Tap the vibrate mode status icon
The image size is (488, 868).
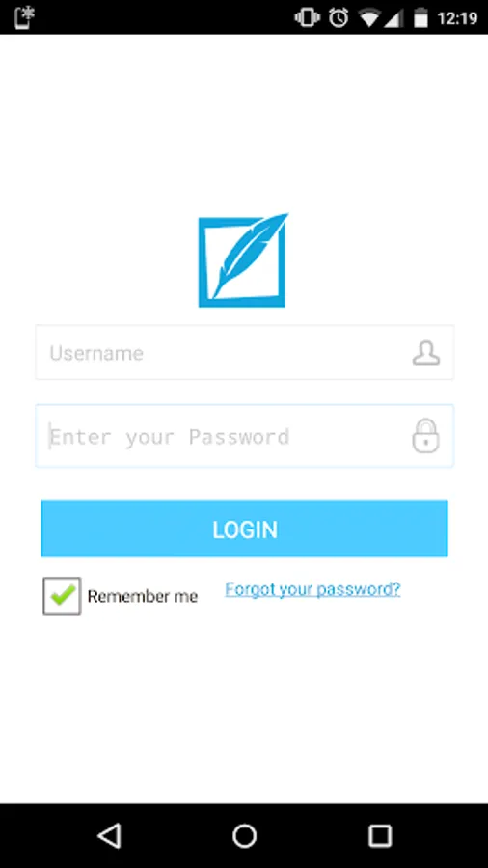point(307,17)
